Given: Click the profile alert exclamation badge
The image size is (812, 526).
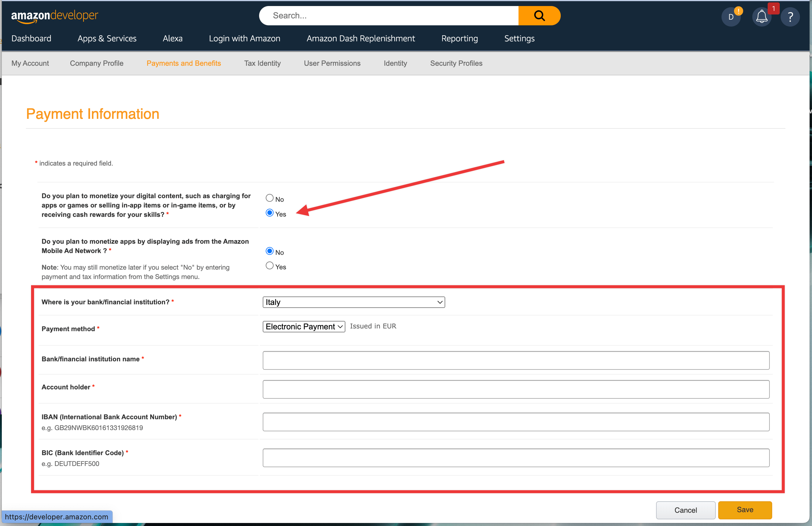Looking at the screenshot, I should [738, 11].
